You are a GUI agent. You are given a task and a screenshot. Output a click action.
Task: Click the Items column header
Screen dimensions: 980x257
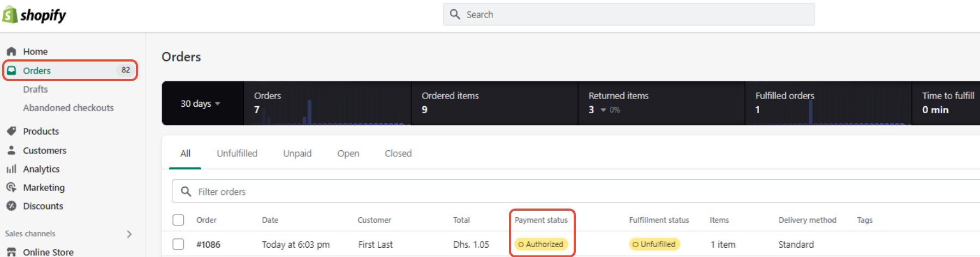point(719,220)
